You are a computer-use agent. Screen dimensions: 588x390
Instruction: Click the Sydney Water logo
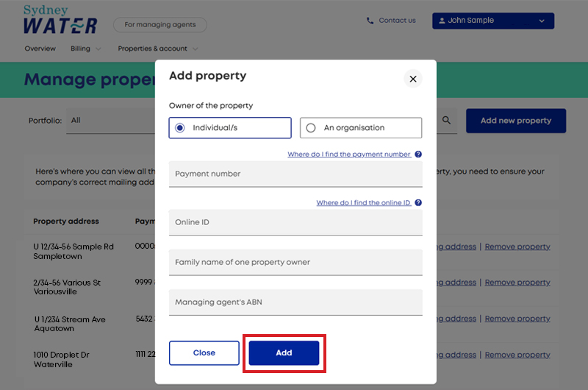(60, 20)
